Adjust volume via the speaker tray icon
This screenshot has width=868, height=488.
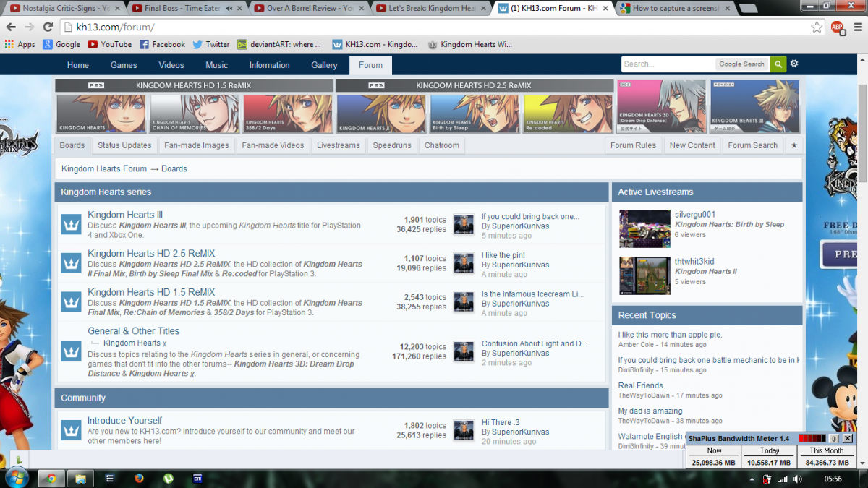pos(798,479)
